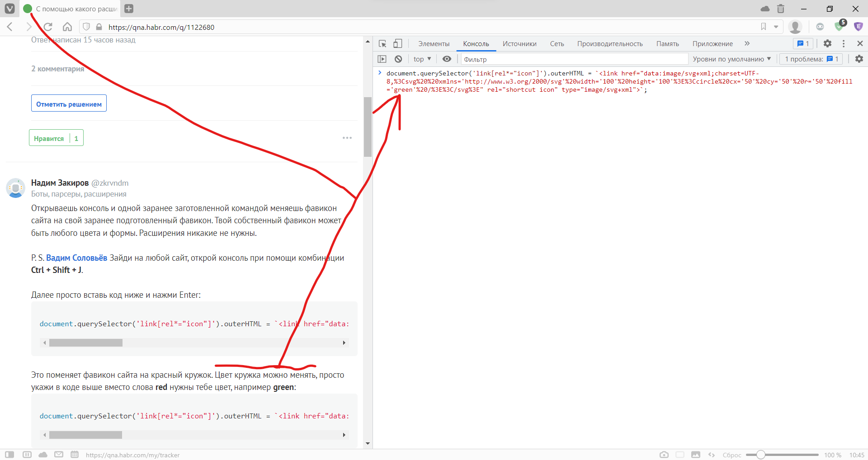868x460 pixels.
Task: Open Уровни по умолчанию log levels dropdown
Action: click(x=731, y=59)
